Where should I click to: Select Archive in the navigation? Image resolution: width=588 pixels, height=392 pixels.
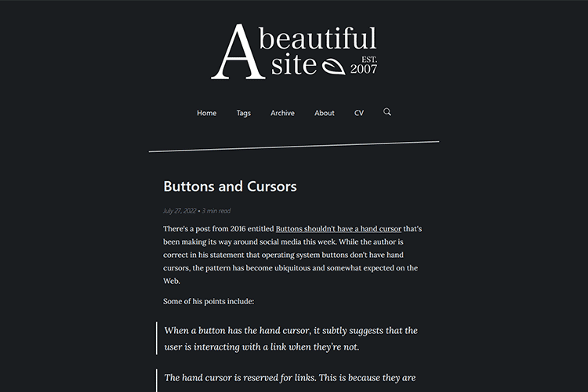(282, 113)
